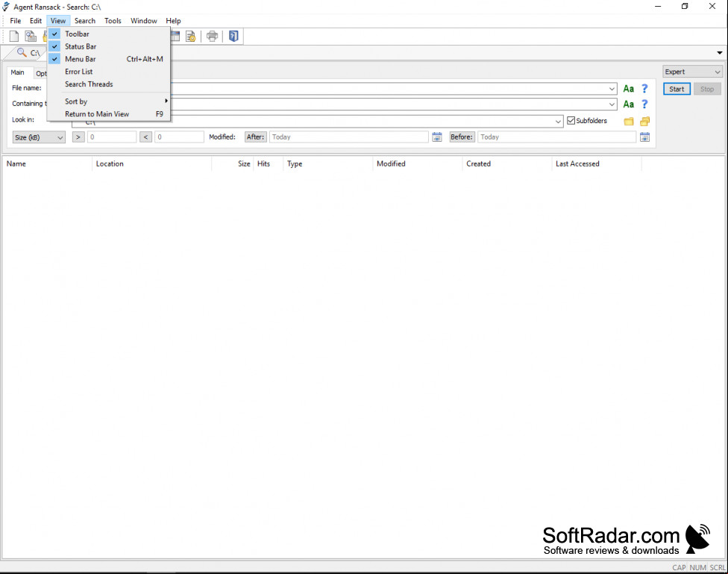This screenshot has height=574, width=728.
Task: Click the SCRL indicator in status bar
Action: pos(718,567)
